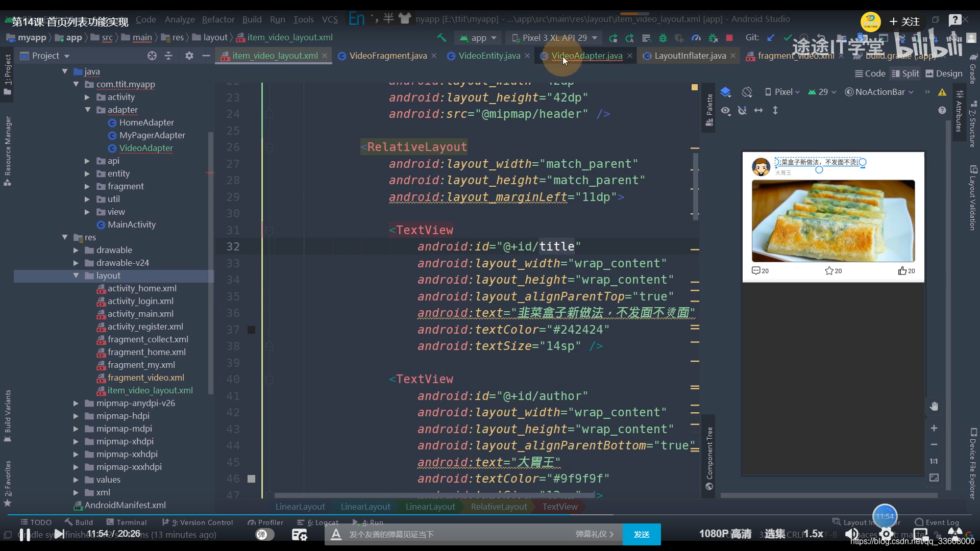980x551 pixels.
Task: Click the TextView breadcrumb
Action: coord(560,507)
